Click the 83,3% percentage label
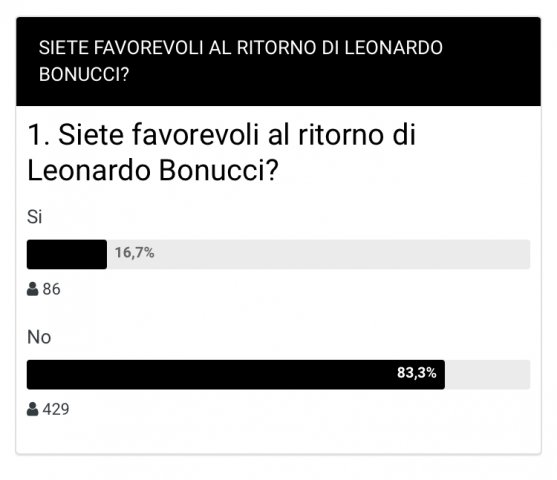This screenshot has height=480, width=557. (x=417, y=373)
